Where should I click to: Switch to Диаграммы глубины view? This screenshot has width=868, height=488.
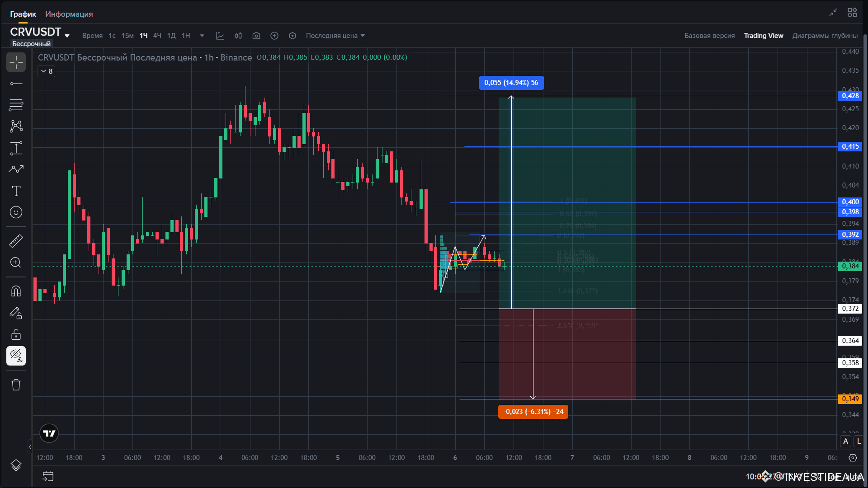pyautogui.click(x=825, y=36)
